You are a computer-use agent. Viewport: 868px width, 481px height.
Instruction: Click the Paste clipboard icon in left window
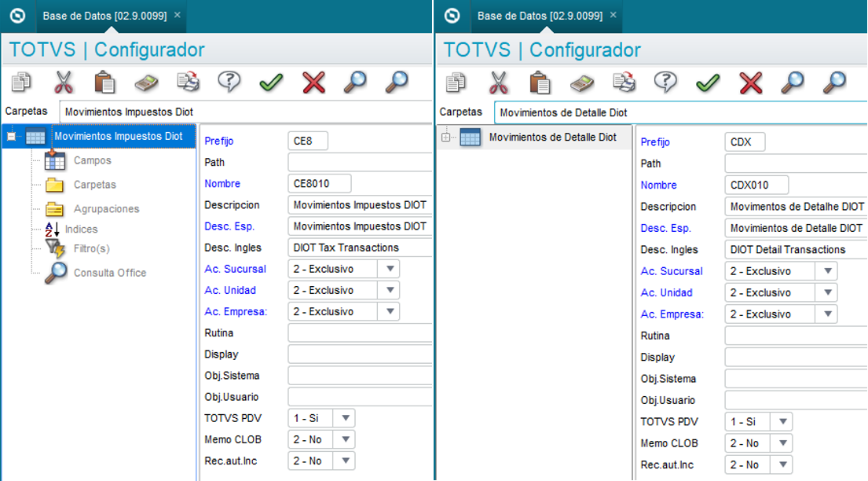pyautogui.click(x=104, y=82)
